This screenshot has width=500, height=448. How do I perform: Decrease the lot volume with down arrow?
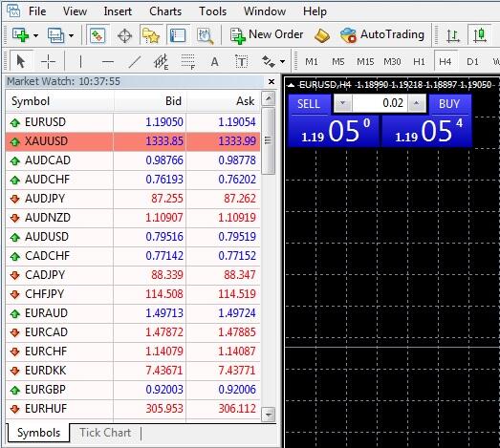tap(343, 103)
